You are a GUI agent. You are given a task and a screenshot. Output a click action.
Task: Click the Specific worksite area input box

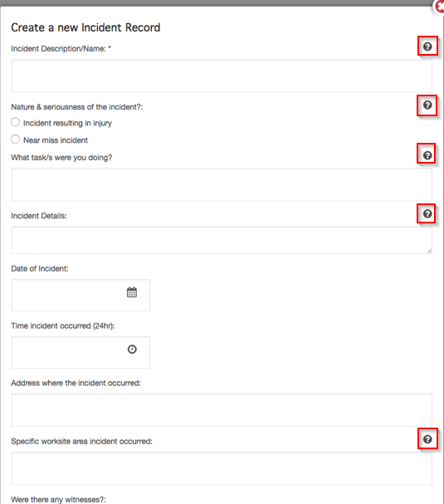coord(222,468)
